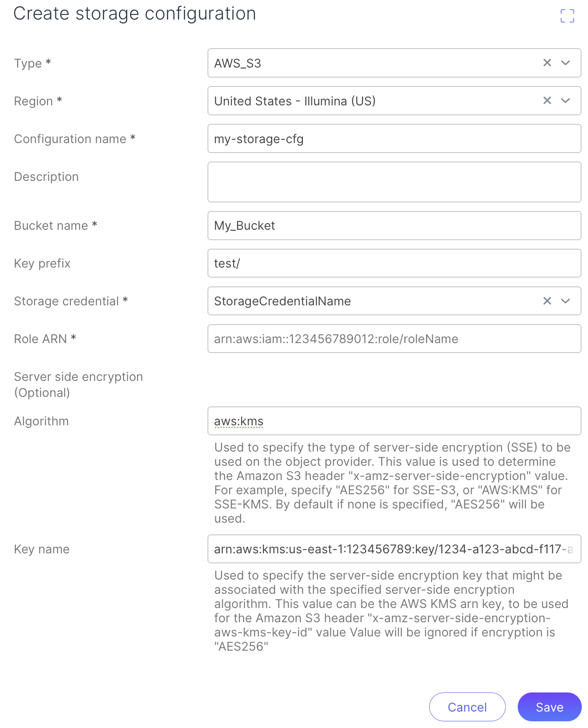Click the StorageCredentialName value text

tap(282, 301)
